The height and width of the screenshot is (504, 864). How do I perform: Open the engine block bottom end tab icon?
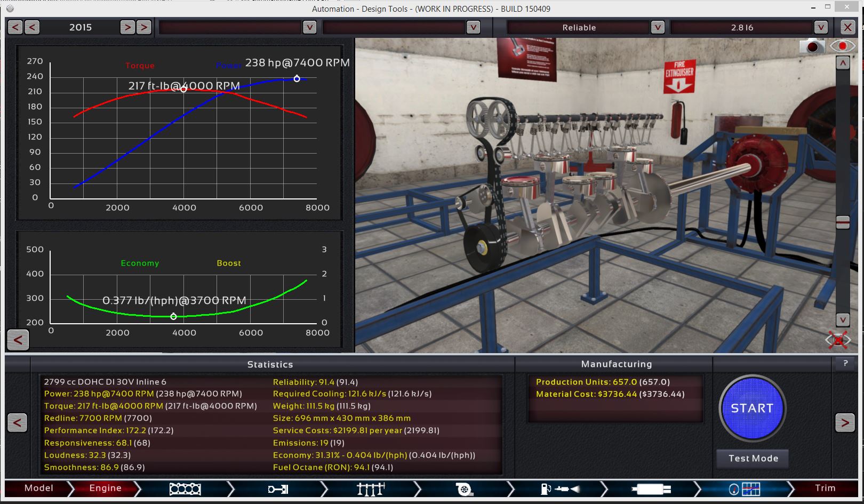tap(185, 489)
